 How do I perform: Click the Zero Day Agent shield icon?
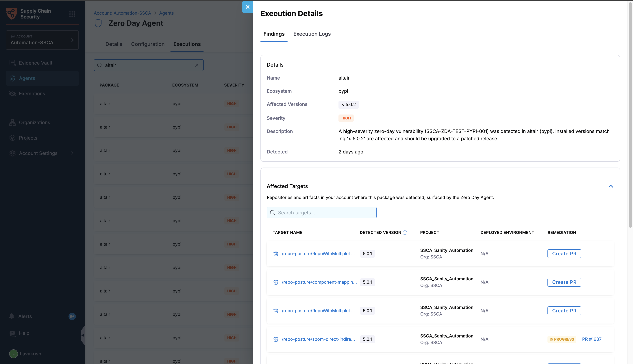click(x=98, y=23)
